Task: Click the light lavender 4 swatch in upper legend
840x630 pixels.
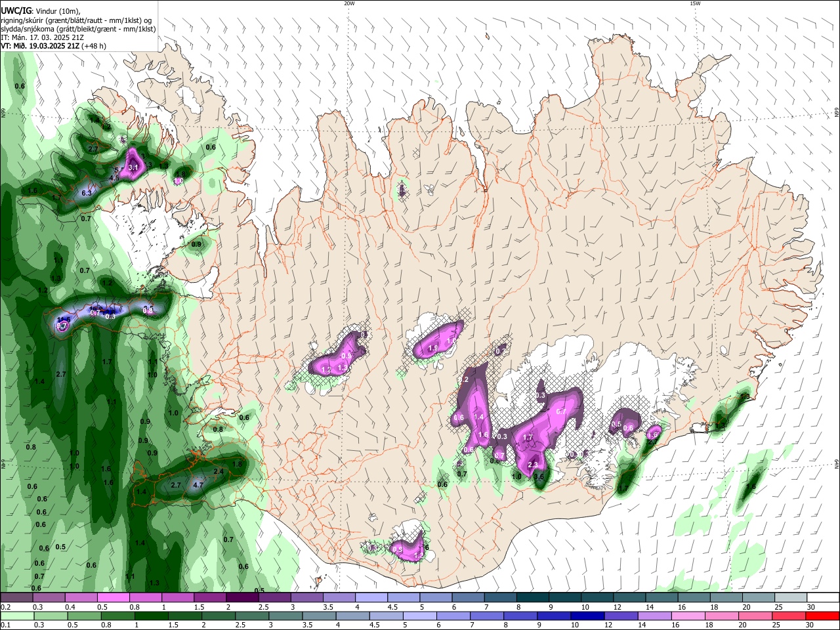Action: click(x=371, y=598)
